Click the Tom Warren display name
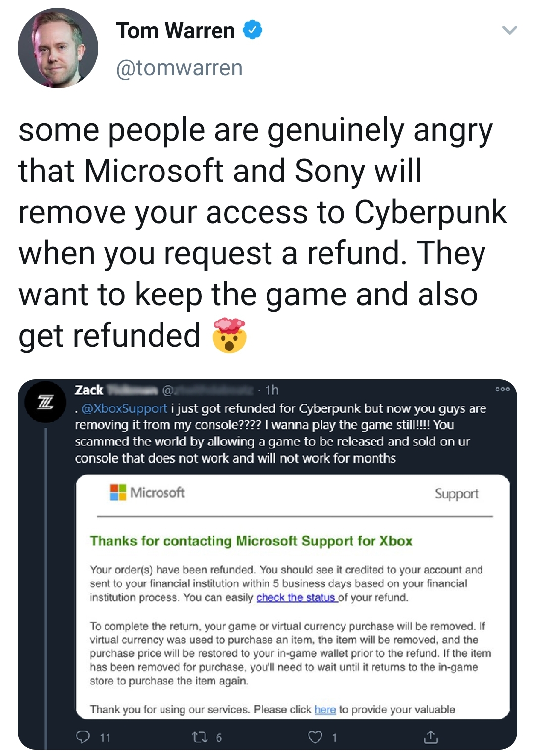Screen dimensions: 535x756 click(x=175, y=31)
